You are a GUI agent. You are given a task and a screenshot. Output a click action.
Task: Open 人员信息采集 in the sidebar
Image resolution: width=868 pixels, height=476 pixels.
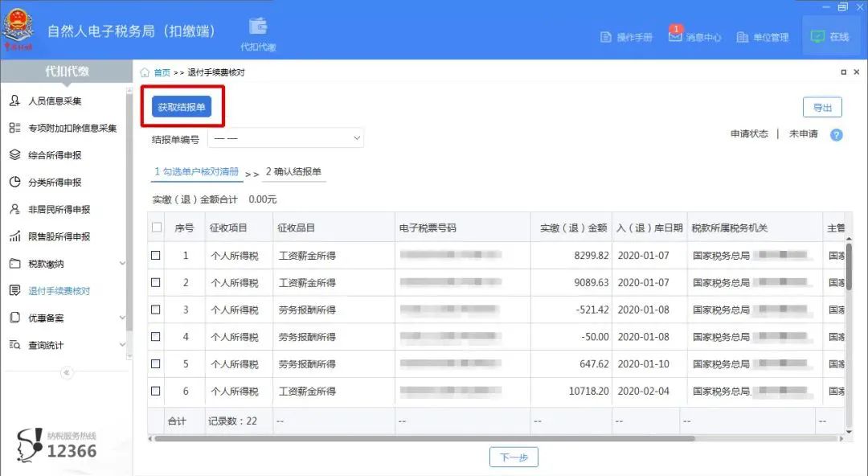coord(55,101)
